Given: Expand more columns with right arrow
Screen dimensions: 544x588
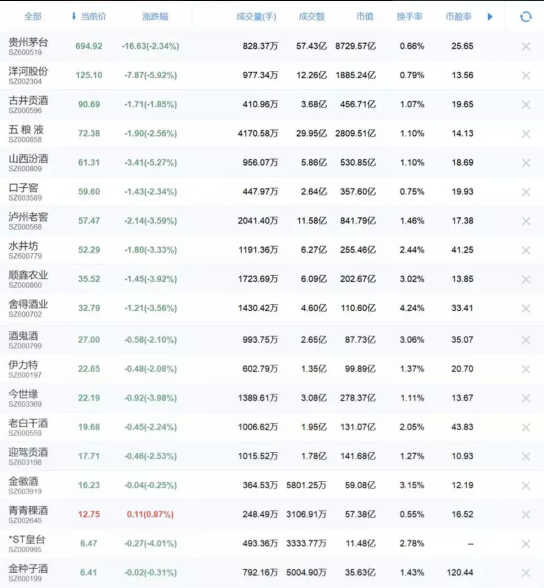Looking at the screenshot, I should point(490,16).
